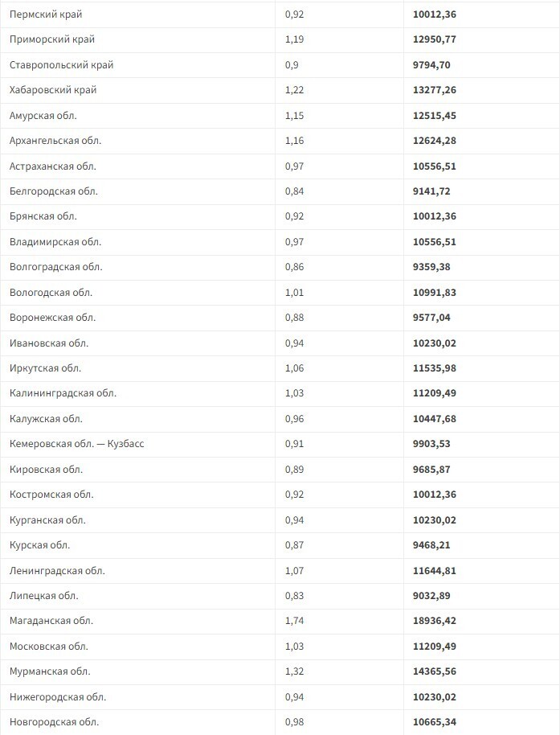Click the Воронежская обл. amount 9577,04
The width and height of the screenshot is (560, 735).
point(430,318)
